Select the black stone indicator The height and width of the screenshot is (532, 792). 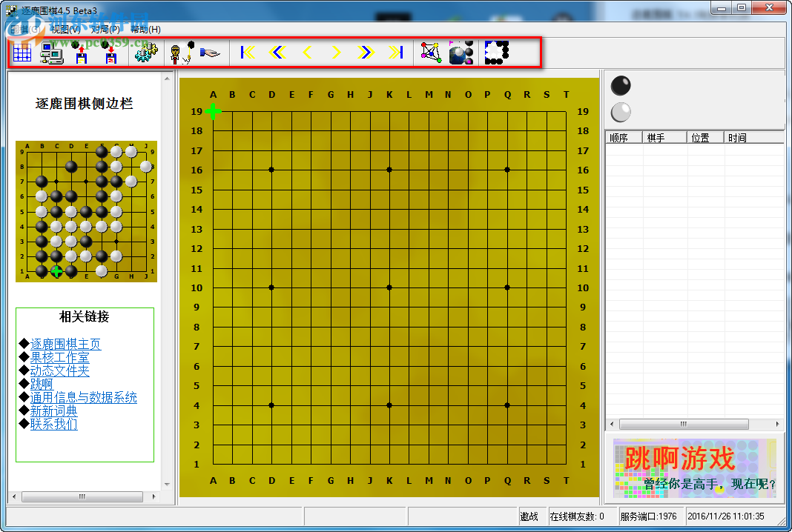tap(620, 85)
